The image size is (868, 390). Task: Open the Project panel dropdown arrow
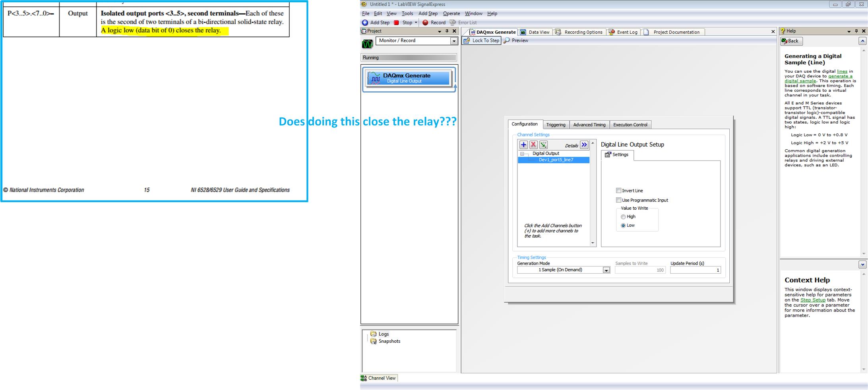(x=439, y=31)
